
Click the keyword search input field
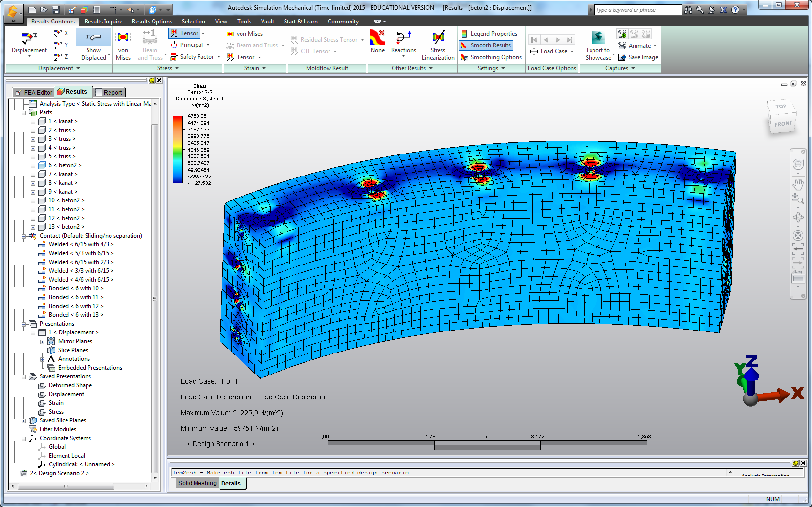pos(637,10)
